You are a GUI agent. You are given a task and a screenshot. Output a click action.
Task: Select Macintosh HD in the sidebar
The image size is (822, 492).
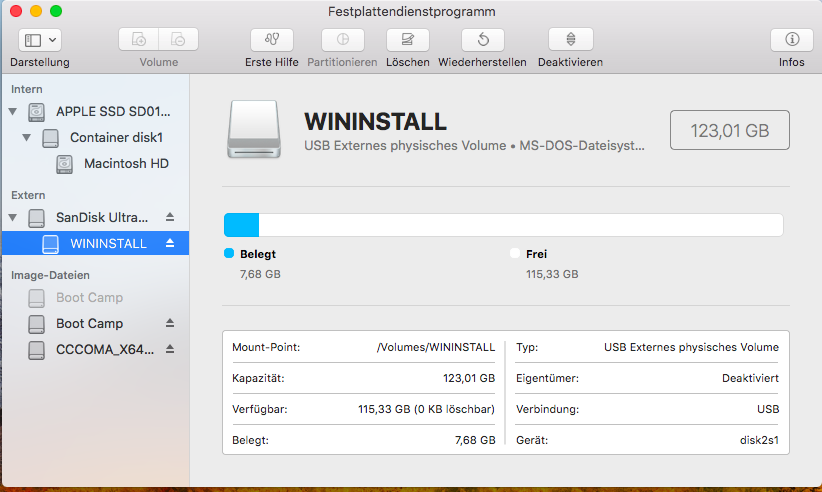[125, 163]
